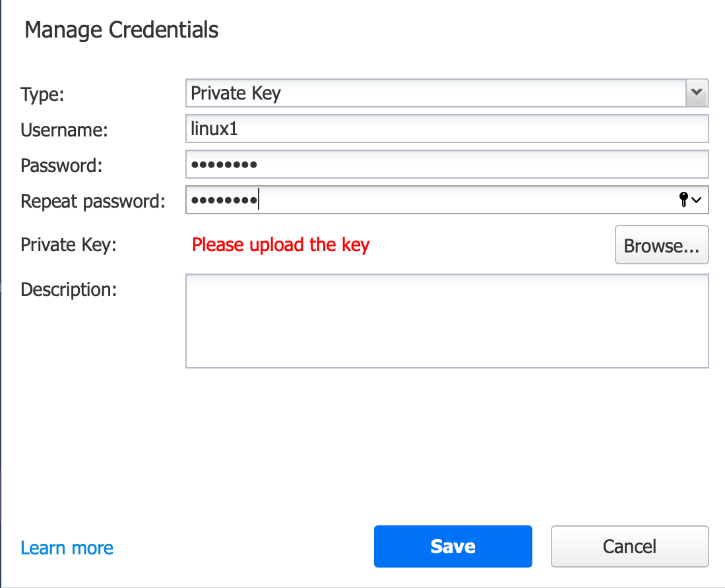Click the 'Description:' label
Viewport: 725px width, 588px height.
69,289
